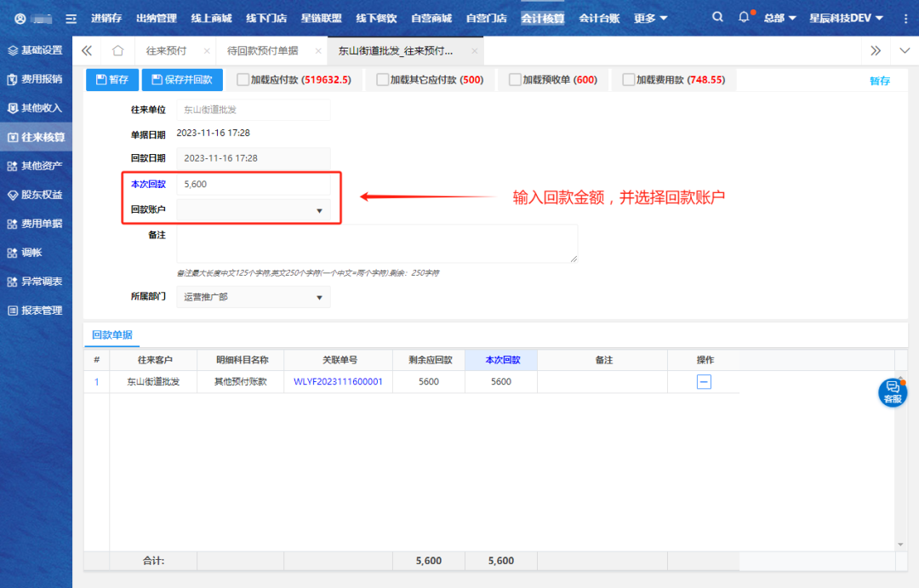Open the notification bell icon
The width and height of the screenshot is (919, 588).
pyautogui.click(x=745, y=18)
